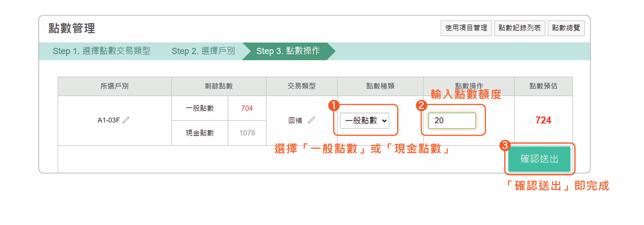This screenshot has height=225, width=644.
Task: Open the 一般點數 point type dropdown
Action: [365, 120]
